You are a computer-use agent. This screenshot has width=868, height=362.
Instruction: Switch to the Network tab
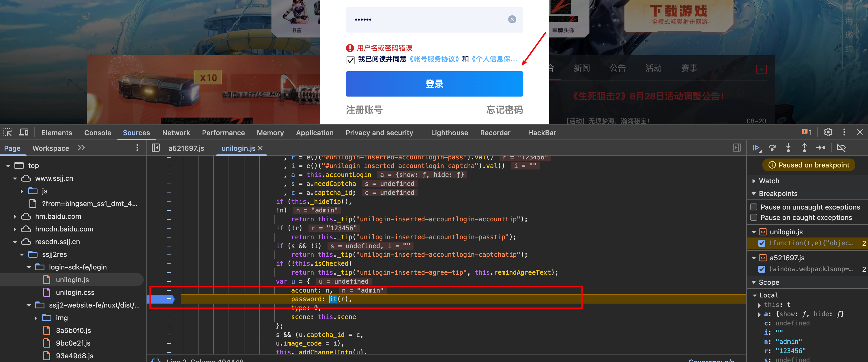click(x=176, y=133)
